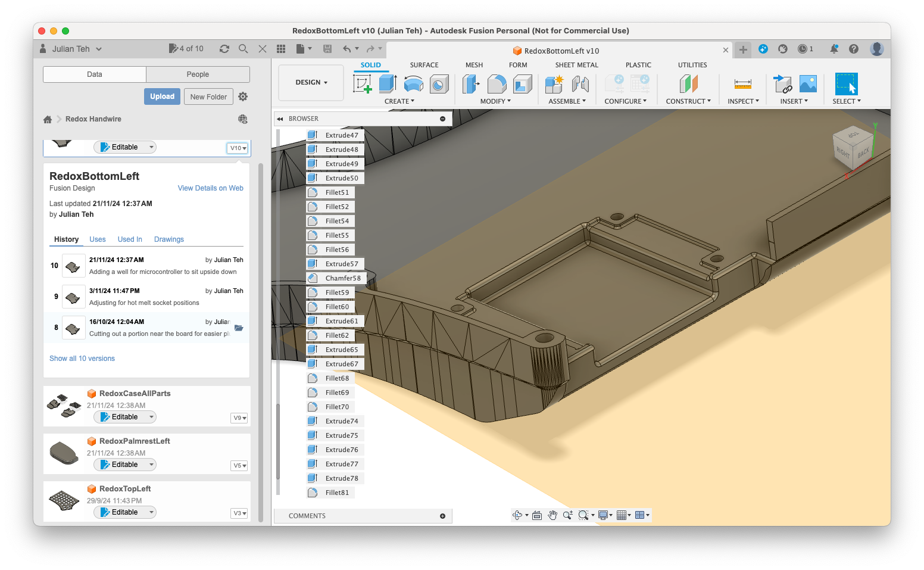Collapse the BROWSER panel

[x=280, y=119]
